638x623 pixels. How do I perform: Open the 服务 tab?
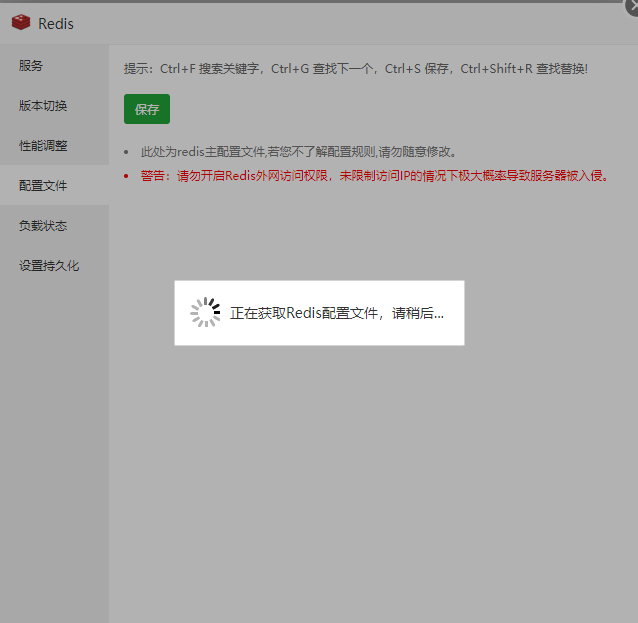pyautogui.click(x=55, y=65)
